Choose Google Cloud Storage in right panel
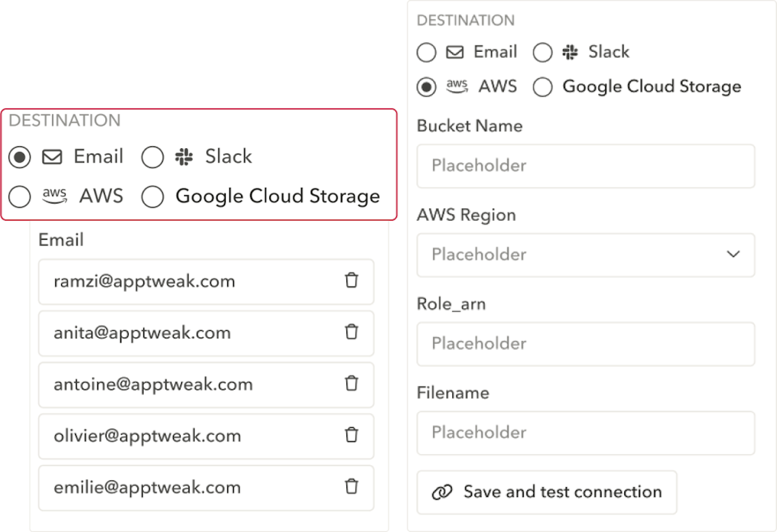Image resolution: width=777 pixels, height=532 pixels. point(542,87)
